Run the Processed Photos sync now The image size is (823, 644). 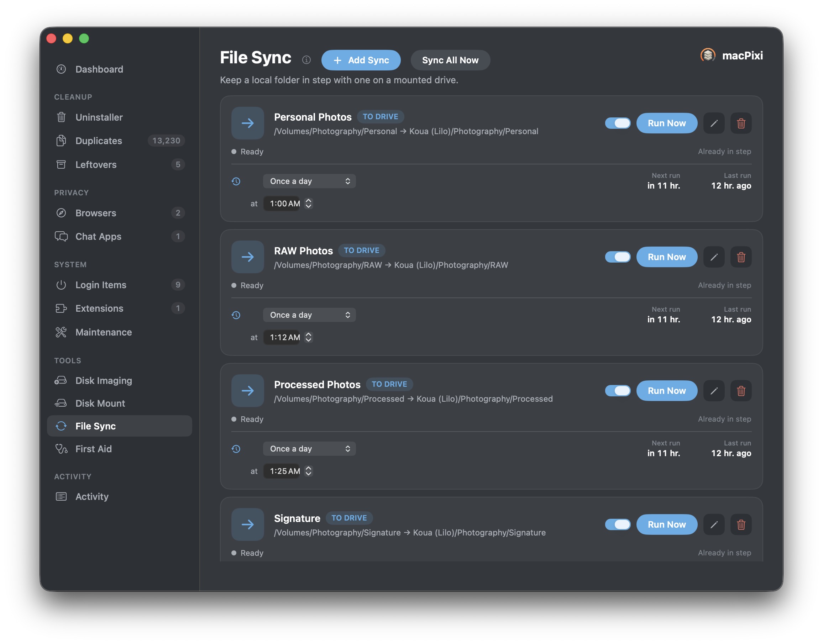coord(666,391)
